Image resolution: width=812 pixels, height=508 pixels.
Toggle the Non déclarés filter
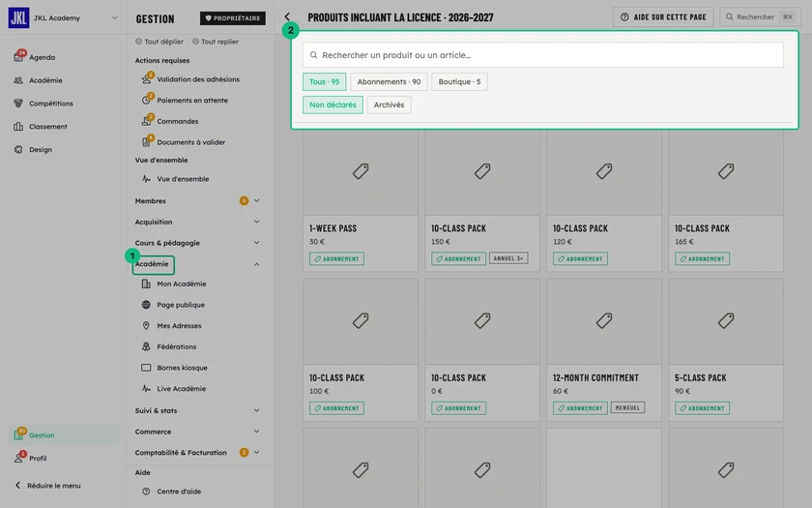coord(333,105)
